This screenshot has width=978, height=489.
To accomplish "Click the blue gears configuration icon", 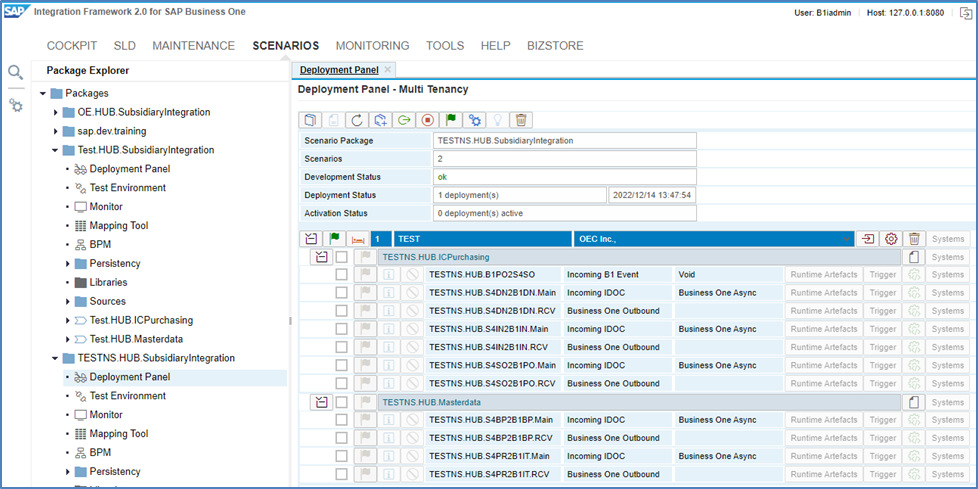I will [475, 120].
